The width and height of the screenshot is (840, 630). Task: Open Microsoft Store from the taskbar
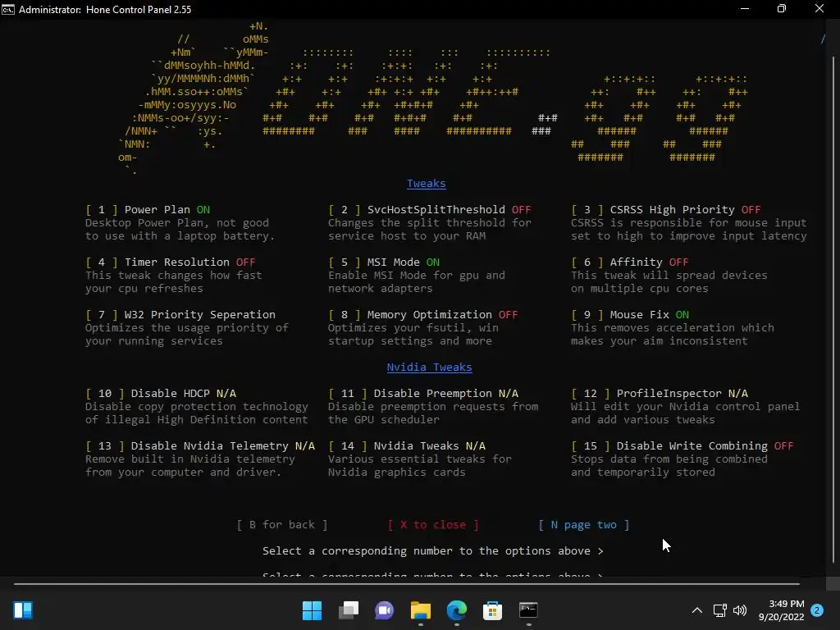click(x=492, y=610)
